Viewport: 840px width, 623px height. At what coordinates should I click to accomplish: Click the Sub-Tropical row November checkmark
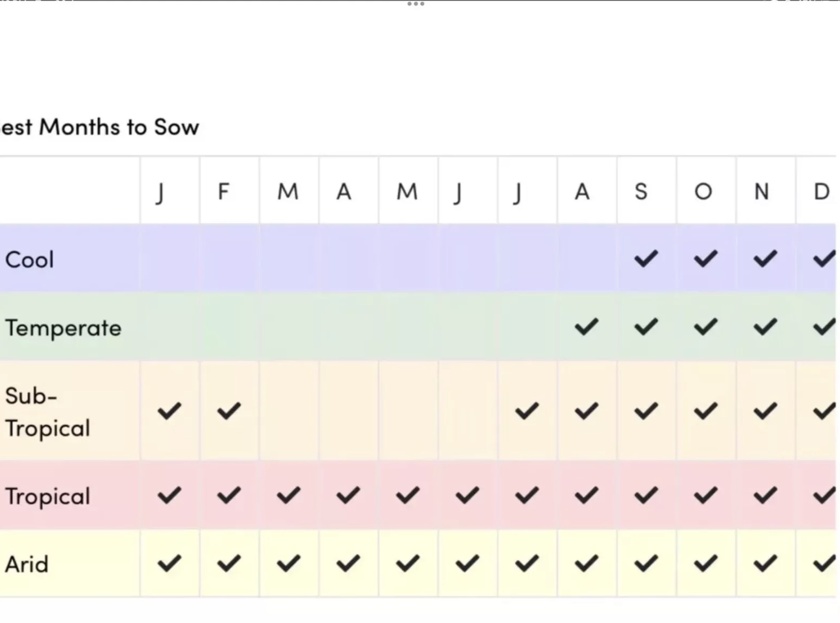[765, 411]
